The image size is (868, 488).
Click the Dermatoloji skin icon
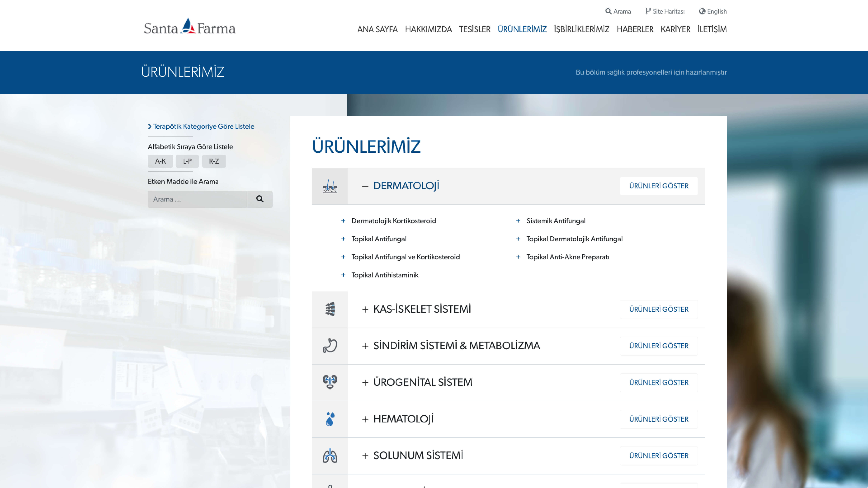coord(330,186)
